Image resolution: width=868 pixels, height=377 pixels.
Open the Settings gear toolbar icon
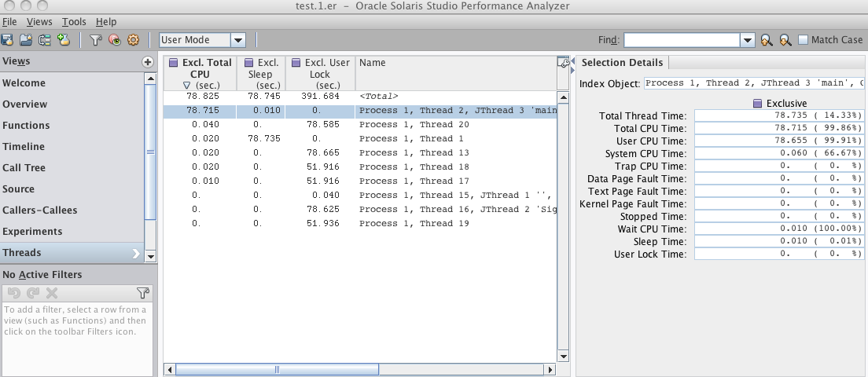click(x=133, y=40)
